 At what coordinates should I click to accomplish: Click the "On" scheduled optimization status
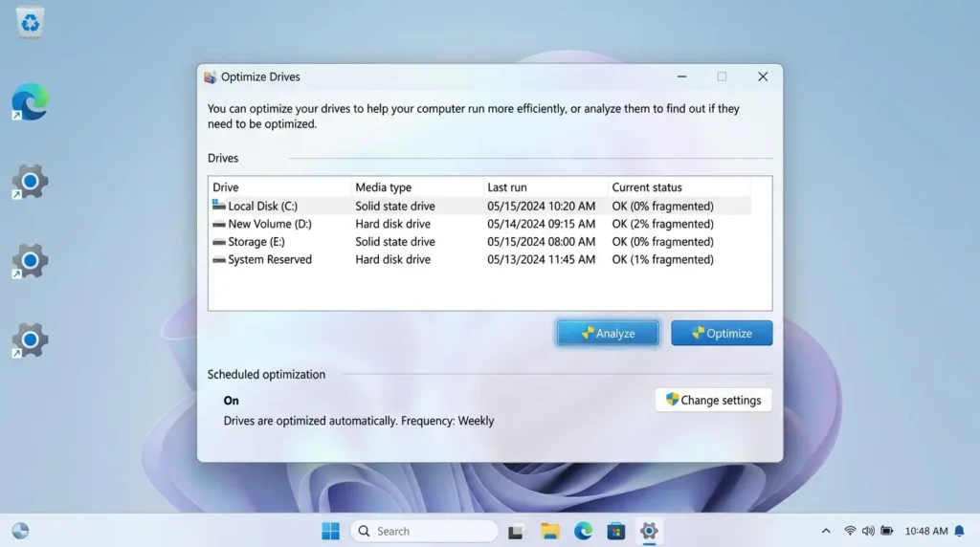pyautogui.click(x=232, y=401)
